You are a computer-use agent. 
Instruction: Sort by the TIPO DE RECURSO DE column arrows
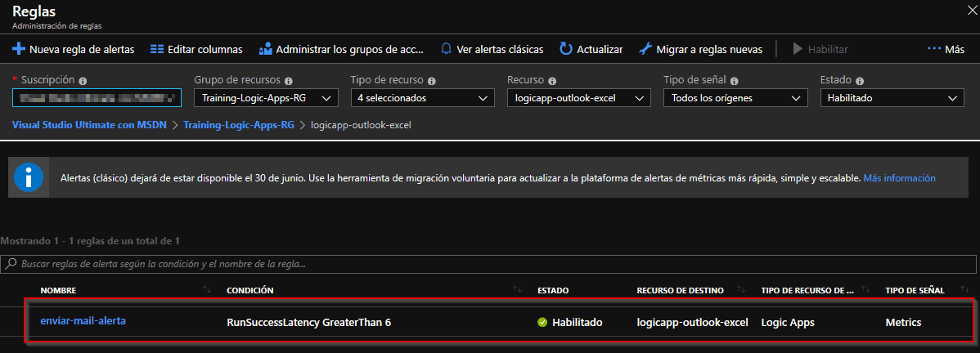tap(865, 290)
